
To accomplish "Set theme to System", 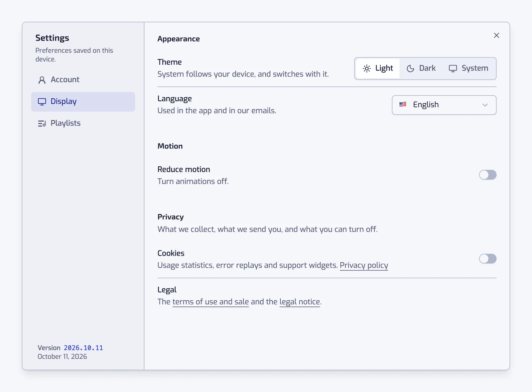I will point(468,68).
